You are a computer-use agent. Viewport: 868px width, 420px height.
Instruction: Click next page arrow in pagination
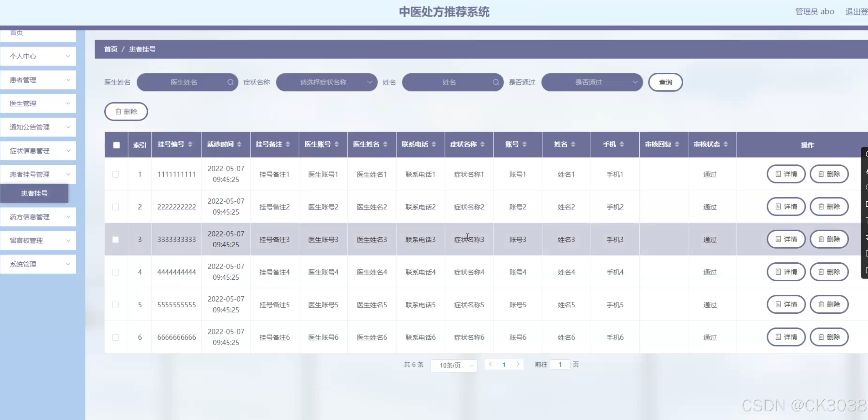tap(518, 364)
